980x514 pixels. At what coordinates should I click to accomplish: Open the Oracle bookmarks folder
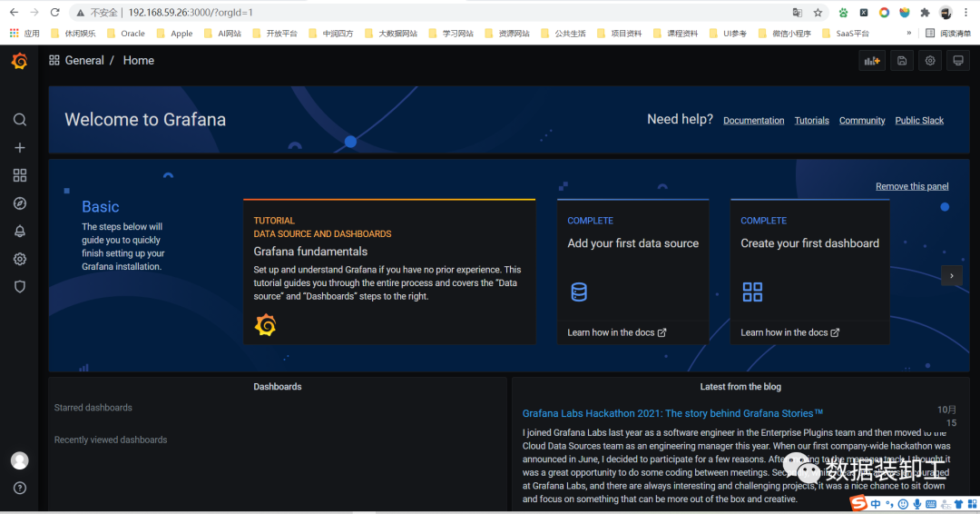point(125,33)
